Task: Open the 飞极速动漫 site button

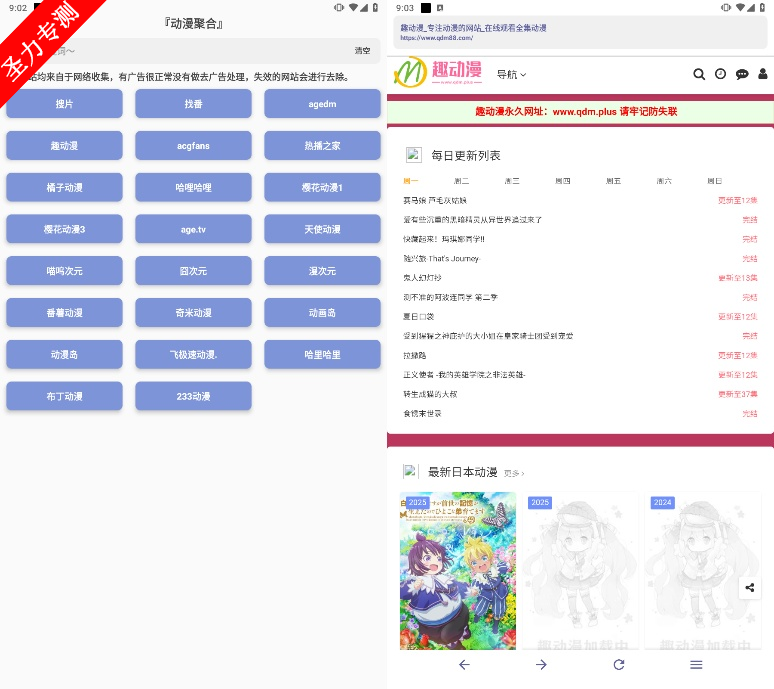Action: 194,354
